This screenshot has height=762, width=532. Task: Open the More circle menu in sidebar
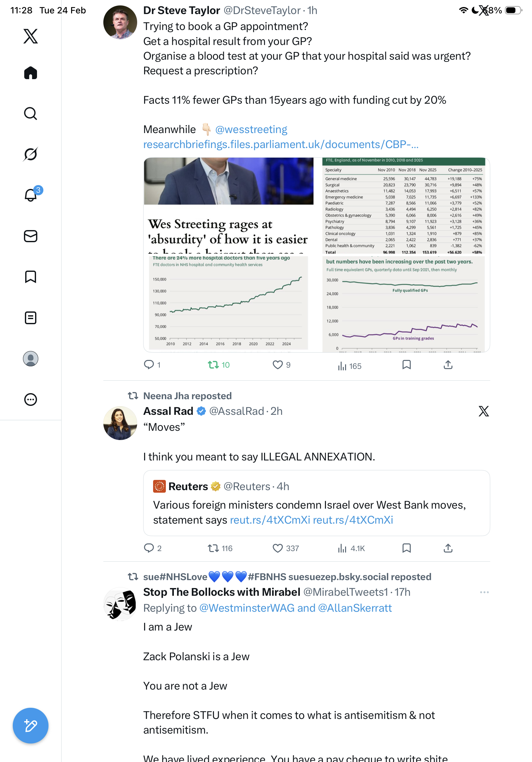pos(31,399)
